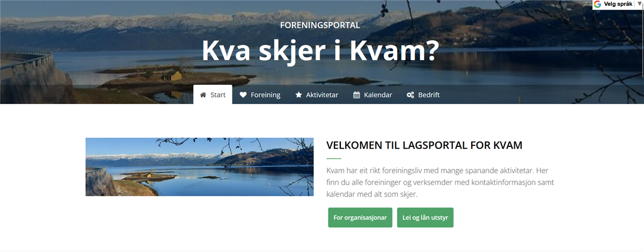Open the Velg språk language selector

618,4
